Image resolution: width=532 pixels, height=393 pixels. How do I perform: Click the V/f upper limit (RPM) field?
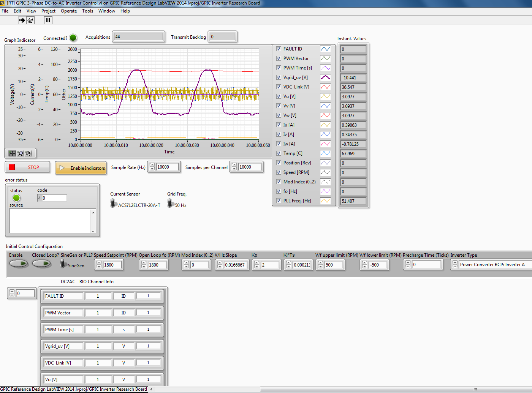334,265
